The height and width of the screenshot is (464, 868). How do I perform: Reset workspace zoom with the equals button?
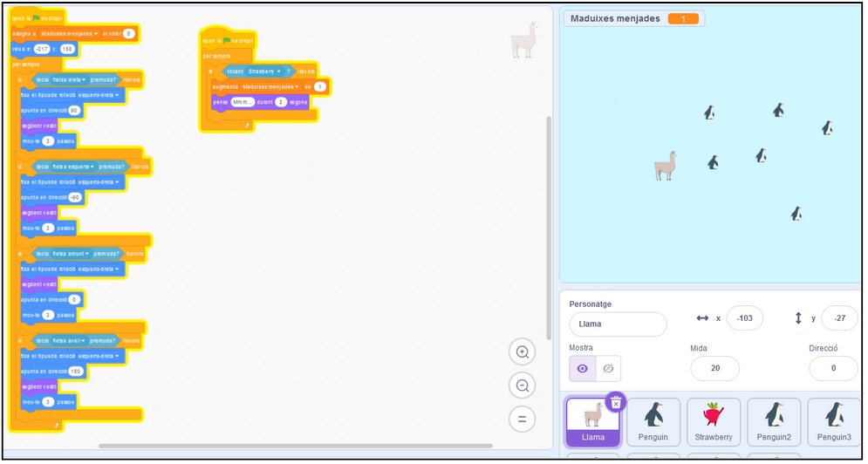tap(523, 419)
